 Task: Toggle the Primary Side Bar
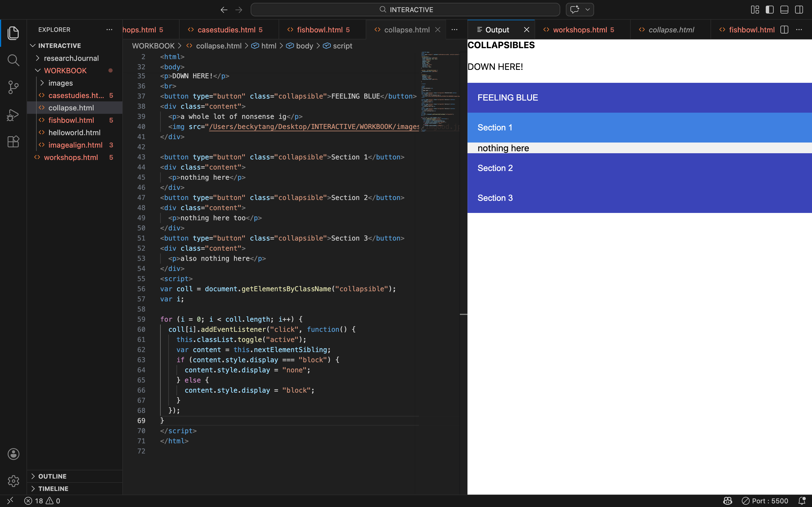(x=770, y=9)
